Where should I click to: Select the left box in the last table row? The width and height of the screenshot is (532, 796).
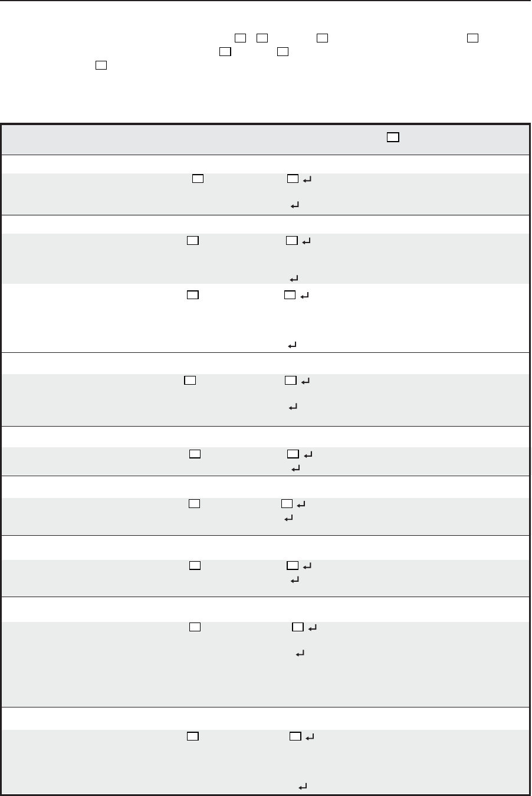(192, 736)
